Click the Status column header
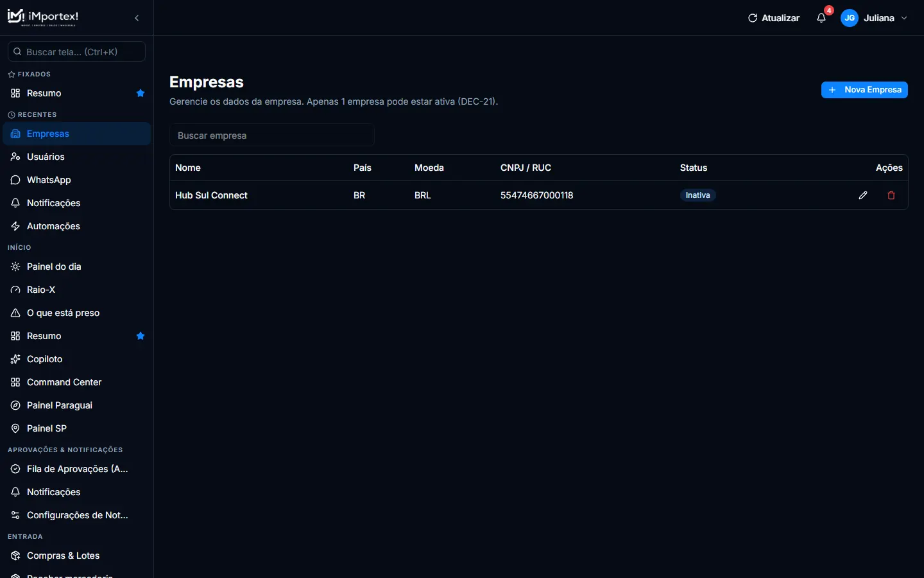The height and width of the screenshot is (578, 924). tap(694, 168)
